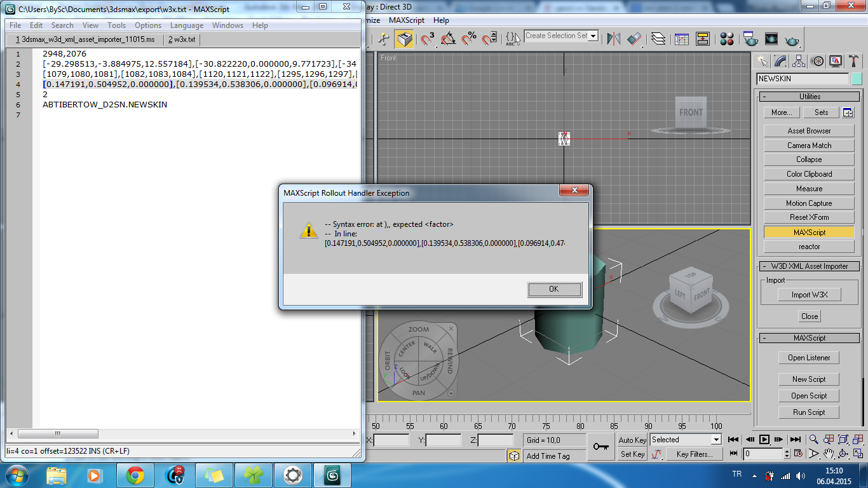Toggle the Angle Snap icon
868x488 pixels.
tap(448, 39)
